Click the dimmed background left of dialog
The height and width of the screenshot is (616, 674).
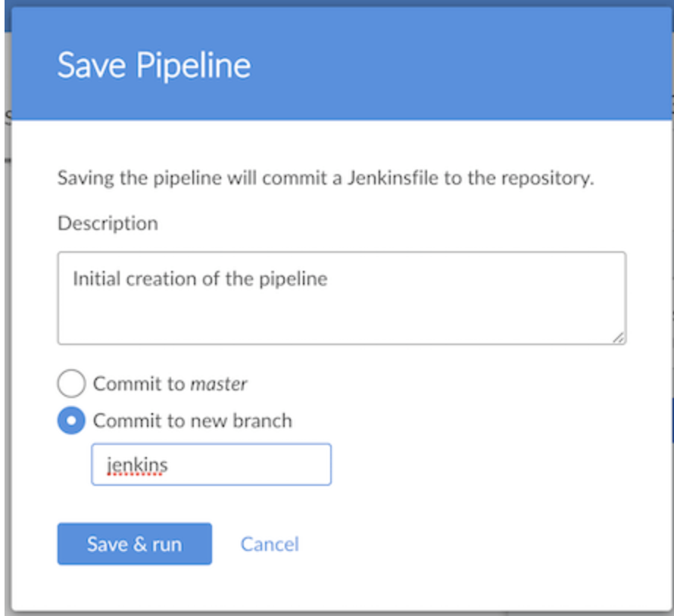(x=8, y=344)
